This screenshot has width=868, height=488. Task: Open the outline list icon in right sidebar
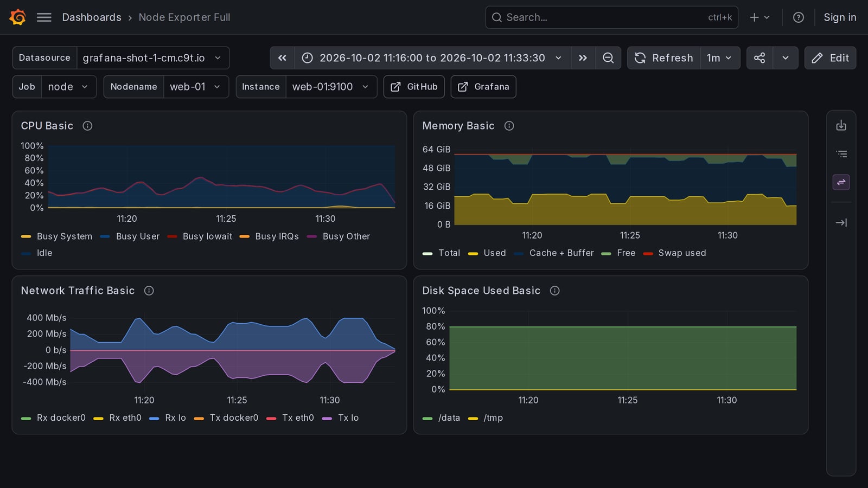coord(841,154)
